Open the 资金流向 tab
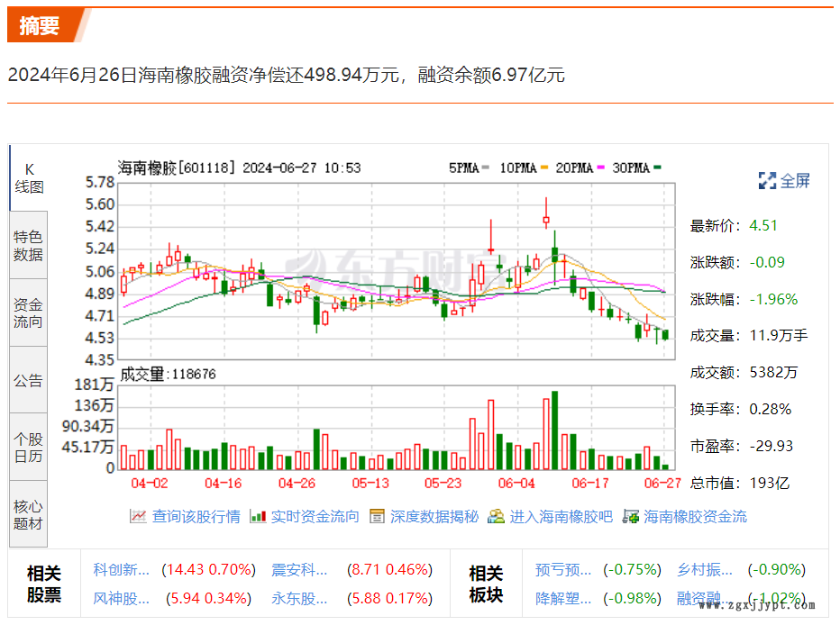 point(29,312)
